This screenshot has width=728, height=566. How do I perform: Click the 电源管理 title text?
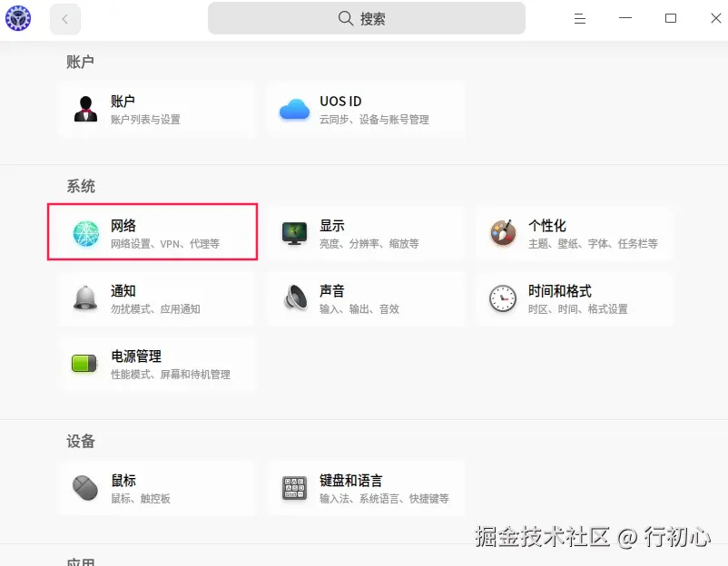[x=136, y=356]
